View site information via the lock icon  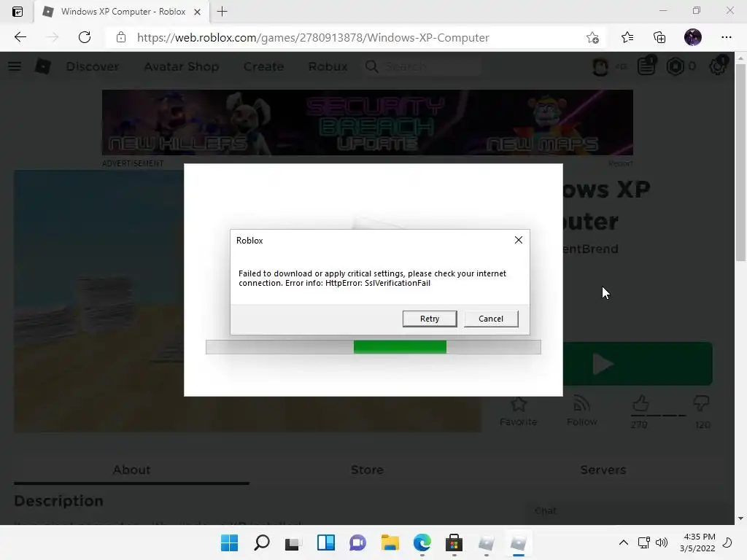pos(121,37)
